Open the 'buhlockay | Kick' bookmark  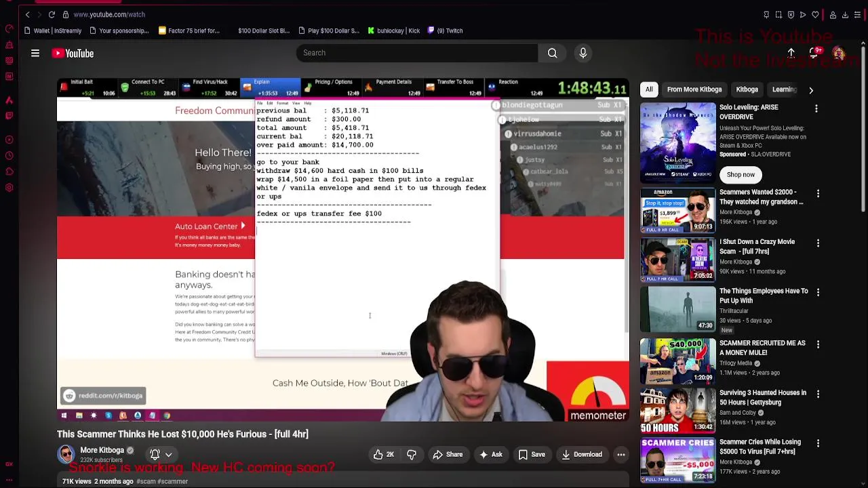tap(394, 30)
